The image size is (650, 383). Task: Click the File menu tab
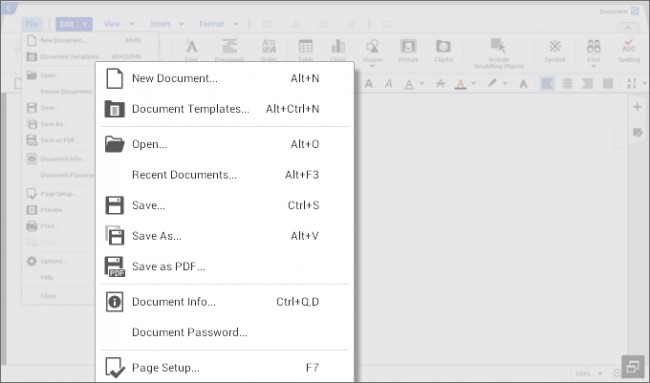coord(32,24)
